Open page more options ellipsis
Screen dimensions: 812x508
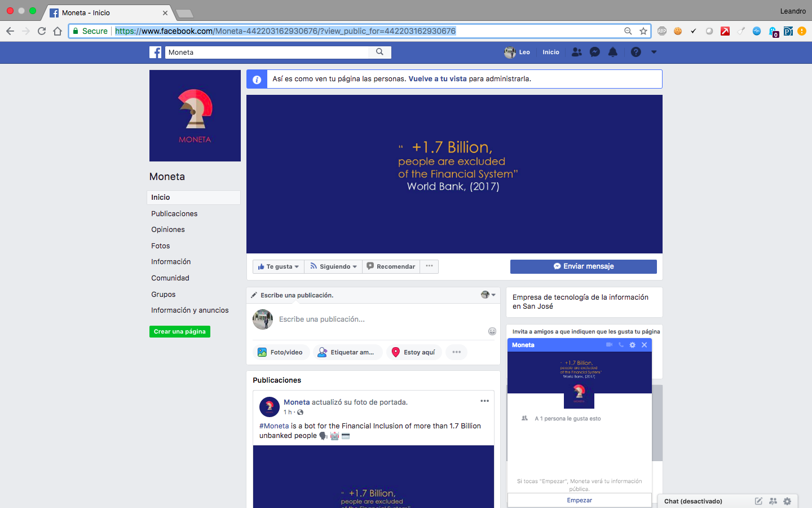coord(429,266)
